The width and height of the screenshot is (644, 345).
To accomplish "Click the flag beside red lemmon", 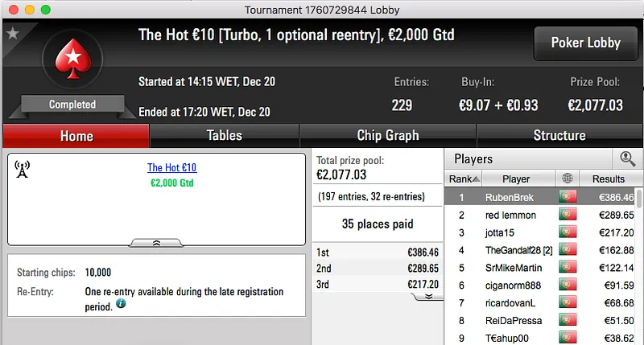I will [567, 215].
